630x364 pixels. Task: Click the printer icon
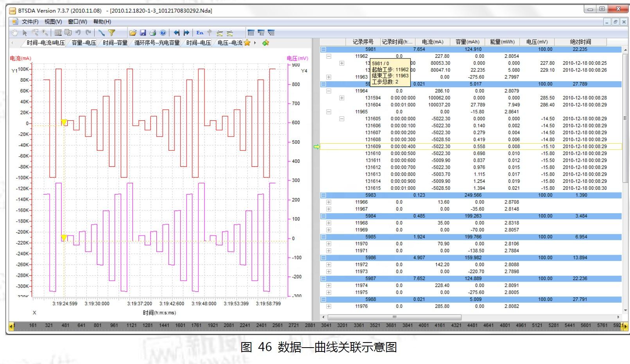point(153,33)
